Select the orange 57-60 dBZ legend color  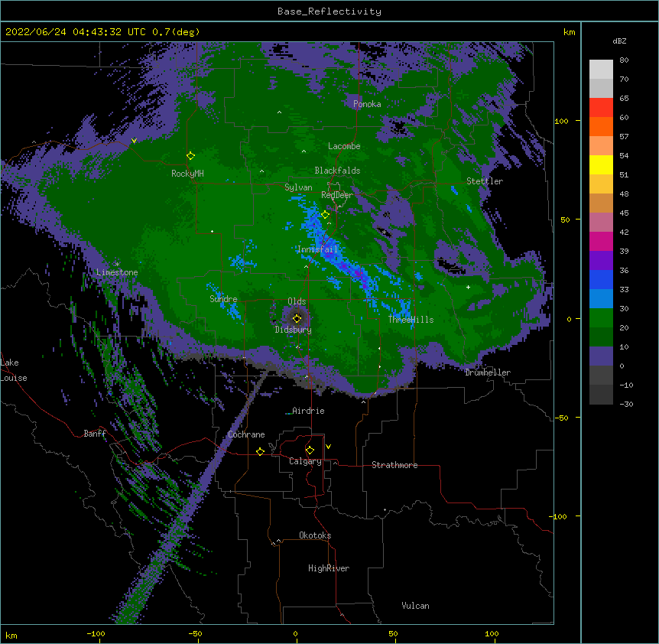click(x=601, y=126)
